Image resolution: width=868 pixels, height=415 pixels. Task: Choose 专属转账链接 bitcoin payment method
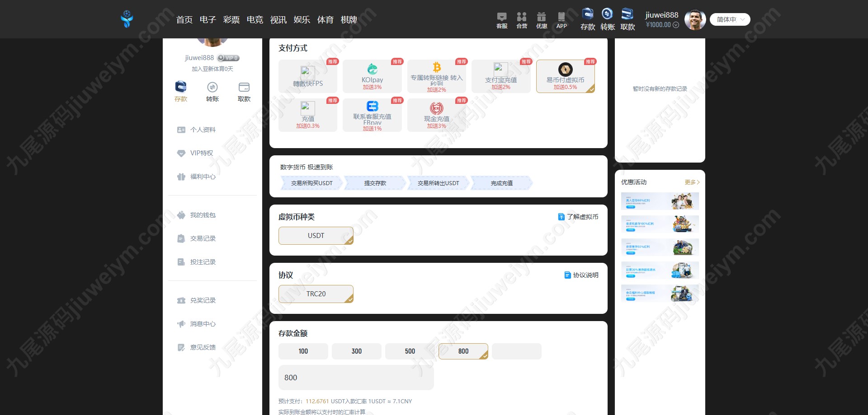pos(437,76)
